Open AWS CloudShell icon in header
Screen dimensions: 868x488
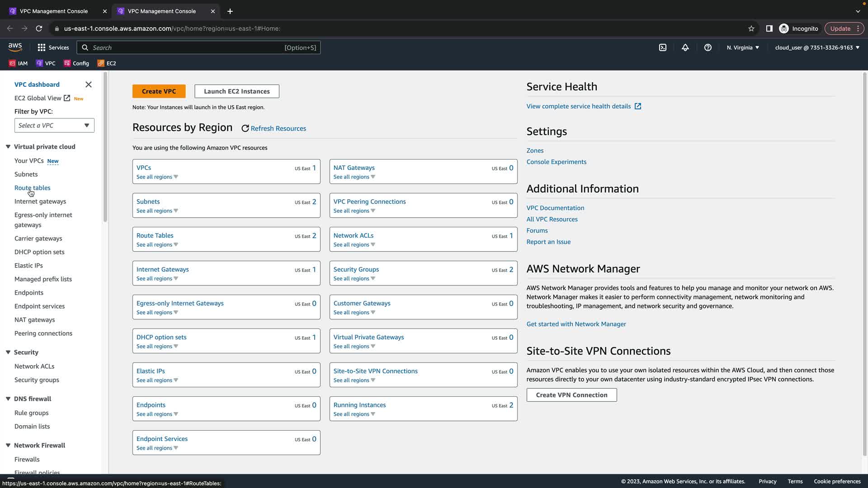[663, 47]
